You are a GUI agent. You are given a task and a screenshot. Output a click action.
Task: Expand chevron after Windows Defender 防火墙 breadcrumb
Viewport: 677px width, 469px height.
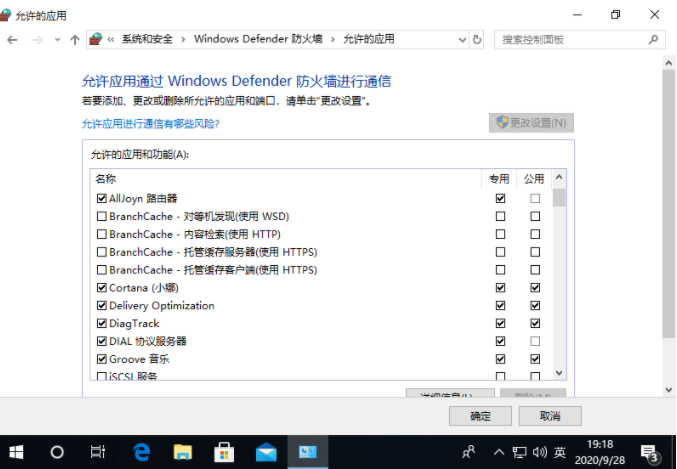pyautogui.click(x=332, y=40)
